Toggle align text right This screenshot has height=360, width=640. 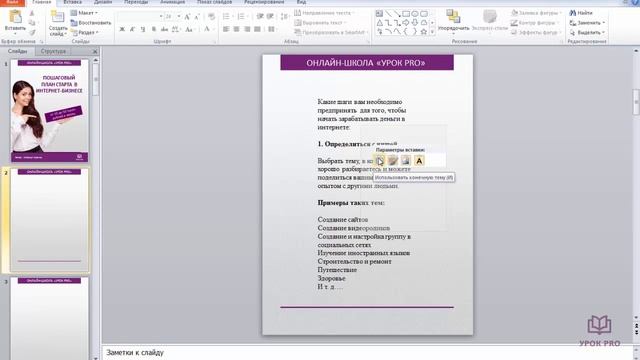point(247,29)
